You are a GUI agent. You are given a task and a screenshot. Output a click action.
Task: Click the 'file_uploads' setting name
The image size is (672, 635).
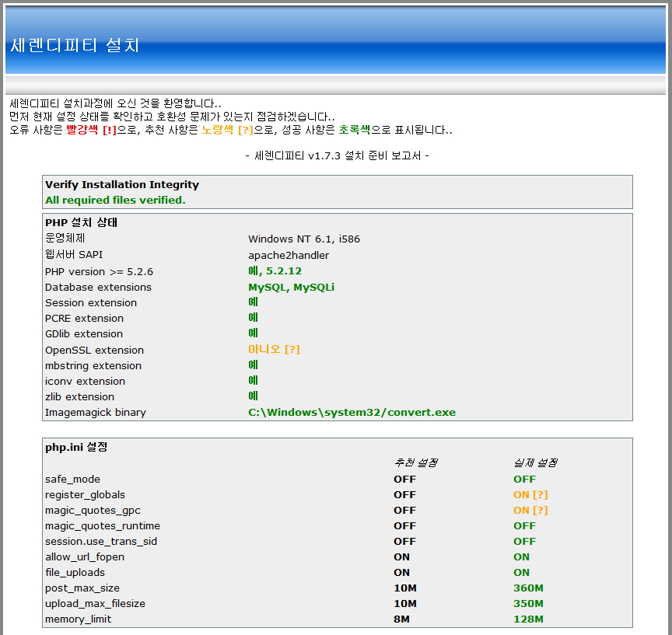[75, 573]
